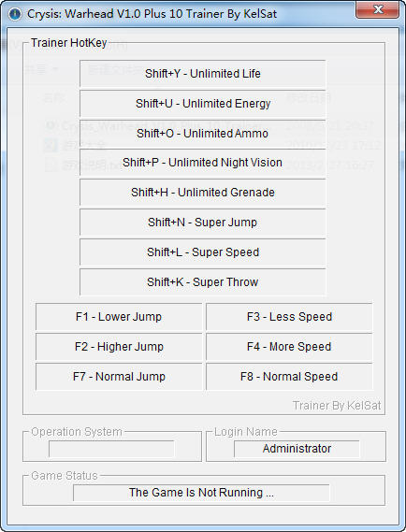The image size is (406, 532).
Task: Activate Shift+L Super Speed
Action: pyautogui.click(x=203, y=252)
